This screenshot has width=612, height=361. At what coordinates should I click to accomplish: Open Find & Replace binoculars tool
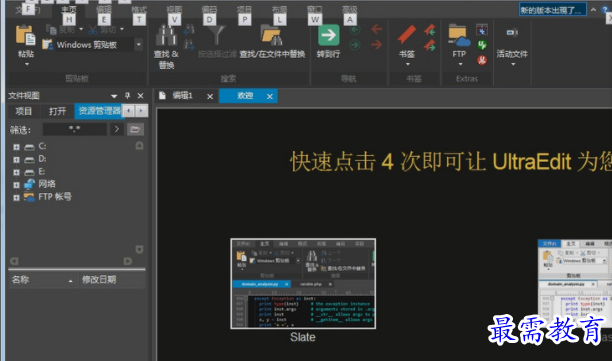166,36
